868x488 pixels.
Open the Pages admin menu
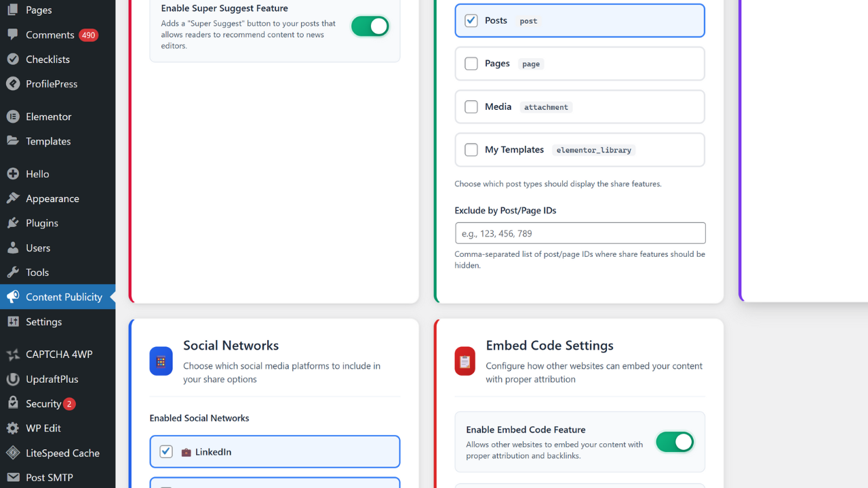[x=58, y=10]
